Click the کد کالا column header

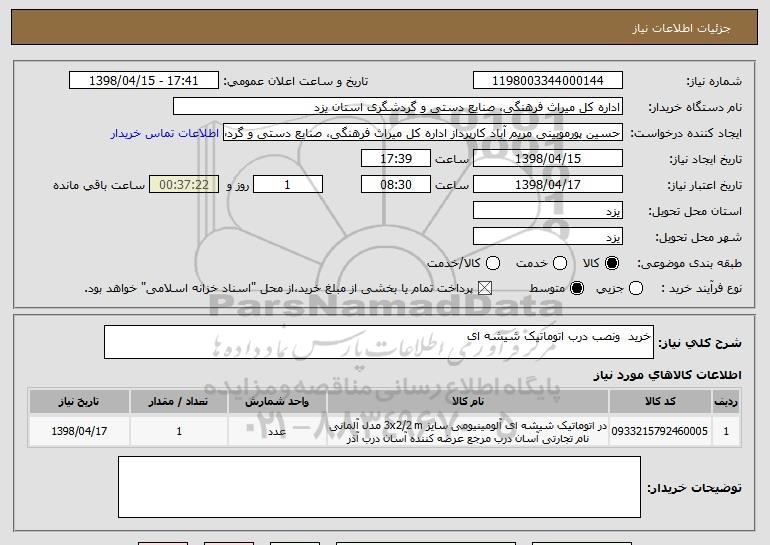coord(660,402)
